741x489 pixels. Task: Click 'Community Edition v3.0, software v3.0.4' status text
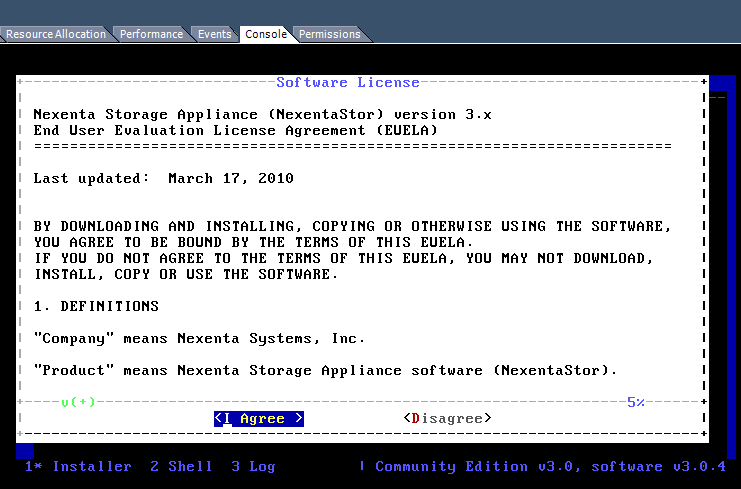click(x=551, y=467)
